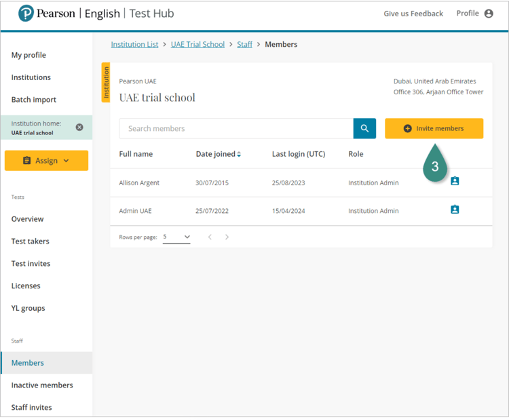Sort by Date joined arrows
Viewport: 509px width, 420px height.
[x=239, y=155]
